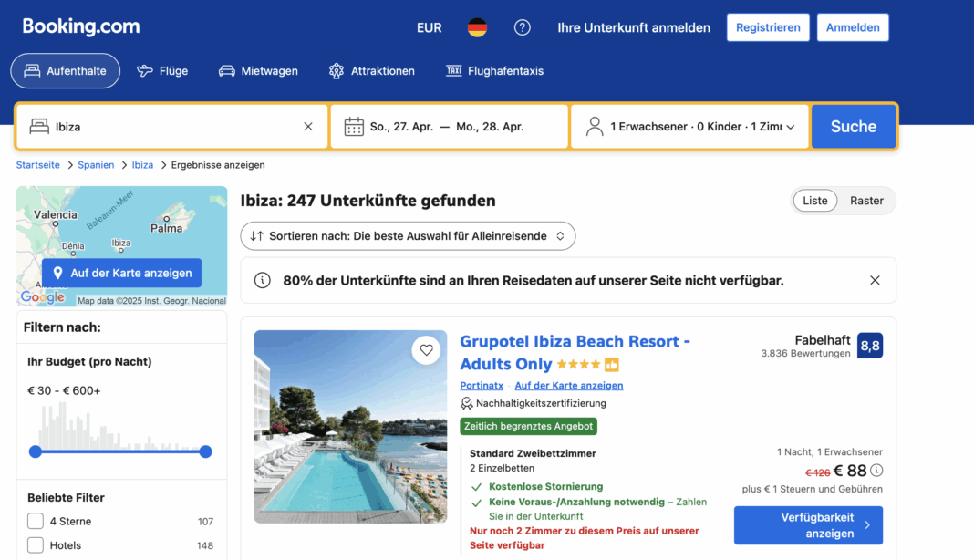Switch results view to Raster
Viewport: 974px width, 560px height.
tap(866, 201)
